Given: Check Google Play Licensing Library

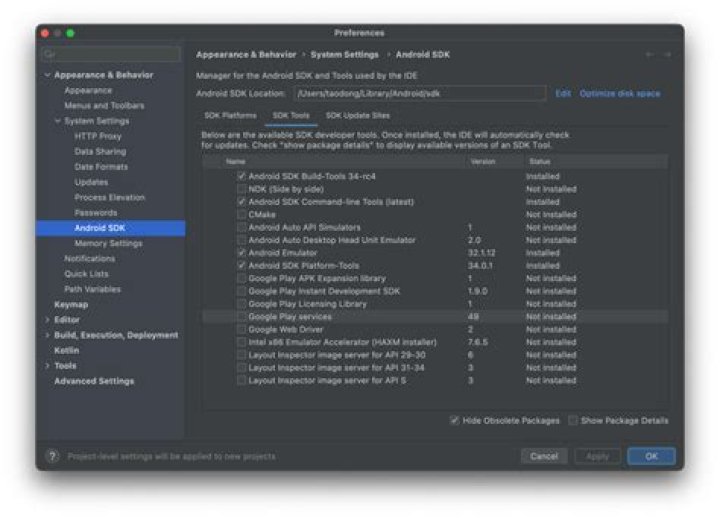Looking at the screenshot, I should coord(242,304).
